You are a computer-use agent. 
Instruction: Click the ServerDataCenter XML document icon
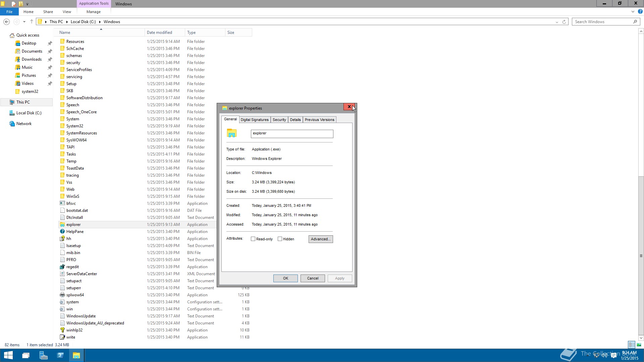click(62, 274)
